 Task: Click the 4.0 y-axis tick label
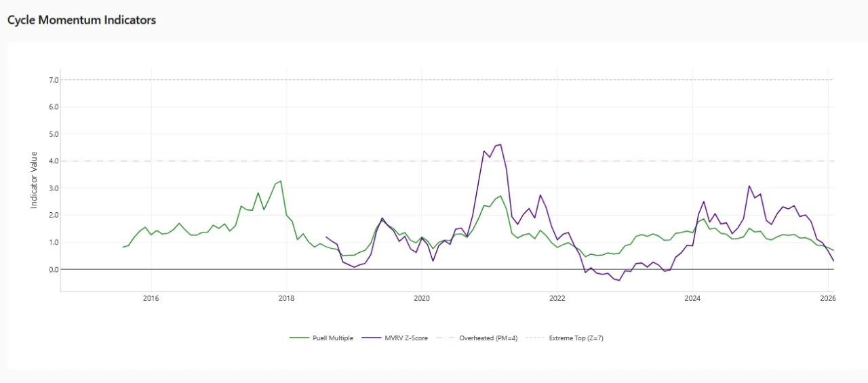coord(54,161)
